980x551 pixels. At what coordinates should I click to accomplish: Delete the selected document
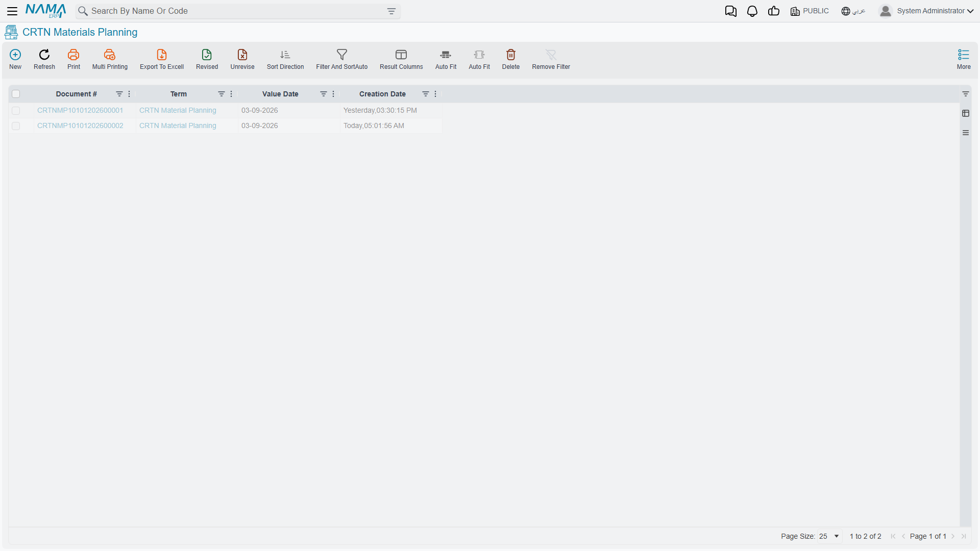(511, 59)
